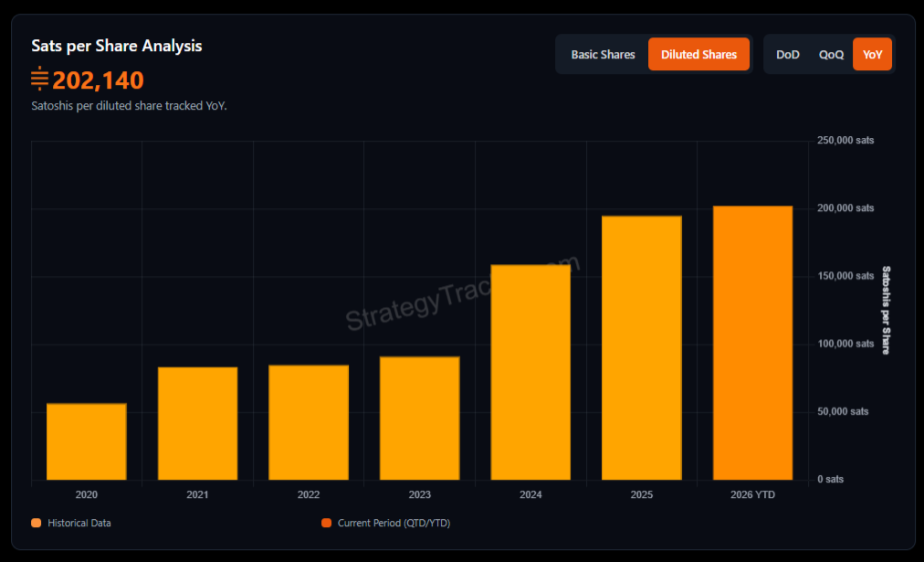Select QoQ comparison period
The height and width of the screenshot is (562, 924).
point(831,55)
